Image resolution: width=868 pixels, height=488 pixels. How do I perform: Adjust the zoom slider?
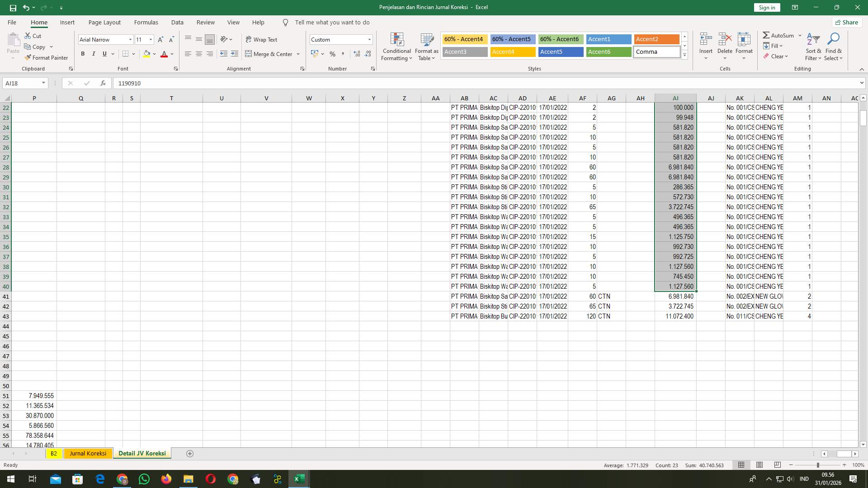[817, 465]
